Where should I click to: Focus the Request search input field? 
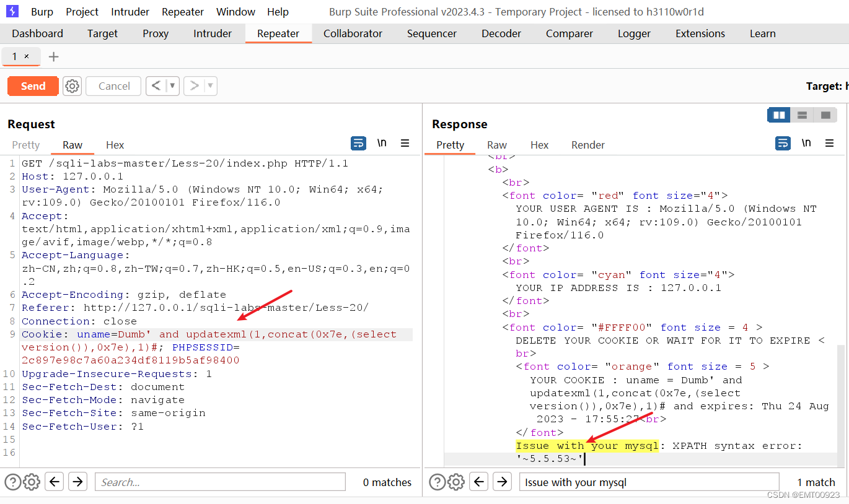point(219,482)
